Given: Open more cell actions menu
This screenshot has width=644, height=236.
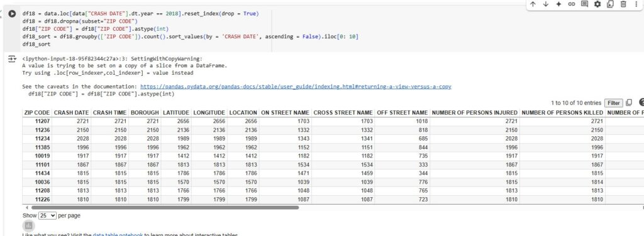Looking at the screenshot, I should tap(636, 4).
